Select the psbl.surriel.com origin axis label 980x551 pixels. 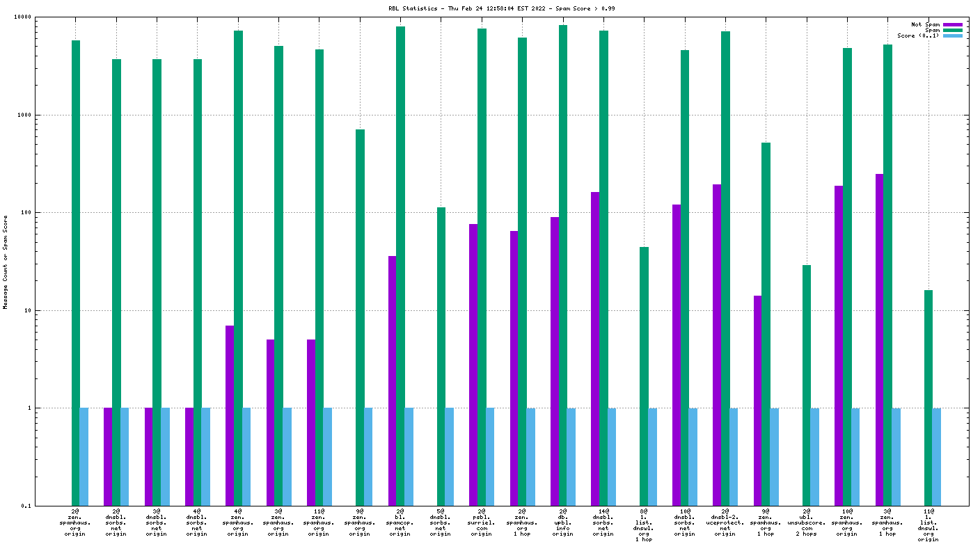pos(481,522)
